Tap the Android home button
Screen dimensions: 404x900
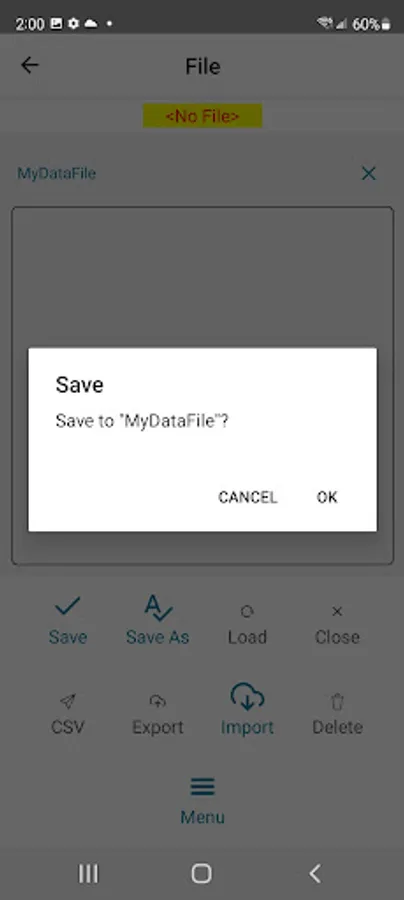coord(201,874)
